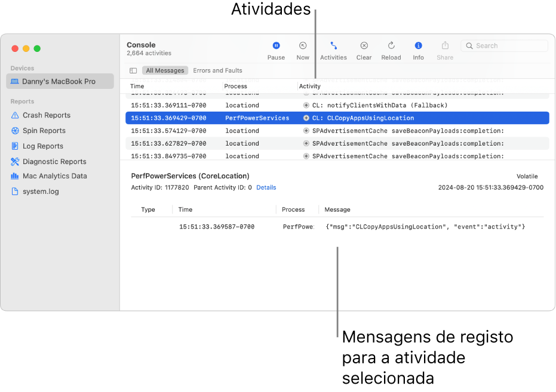Click the Message column header
556x392 pixels.
(x=337, y=209)
